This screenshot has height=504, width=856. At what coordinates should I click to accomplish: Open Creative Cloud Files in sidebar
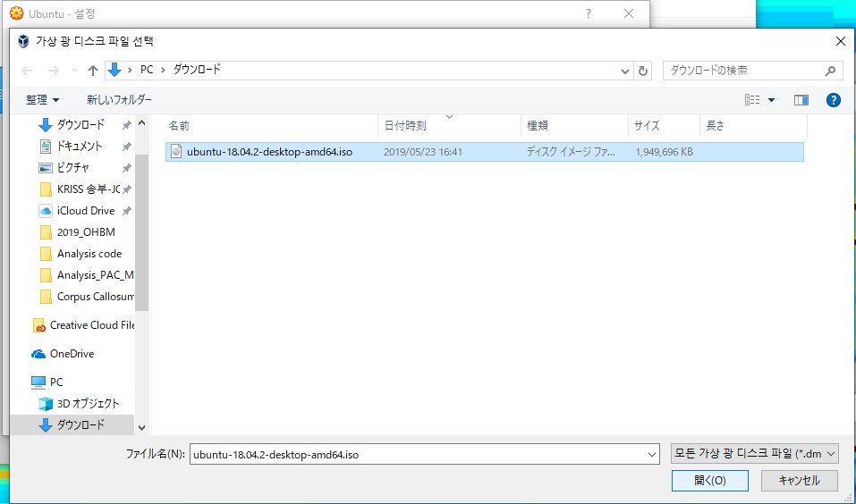click(x=91, y=325)
